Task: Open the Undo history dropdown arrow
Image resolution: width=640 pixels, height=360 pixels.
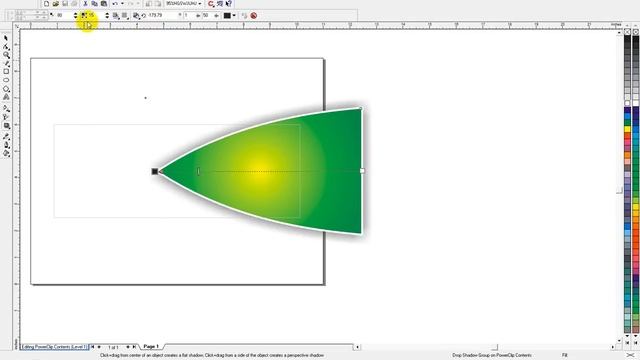Action: [x=122, y=4]
